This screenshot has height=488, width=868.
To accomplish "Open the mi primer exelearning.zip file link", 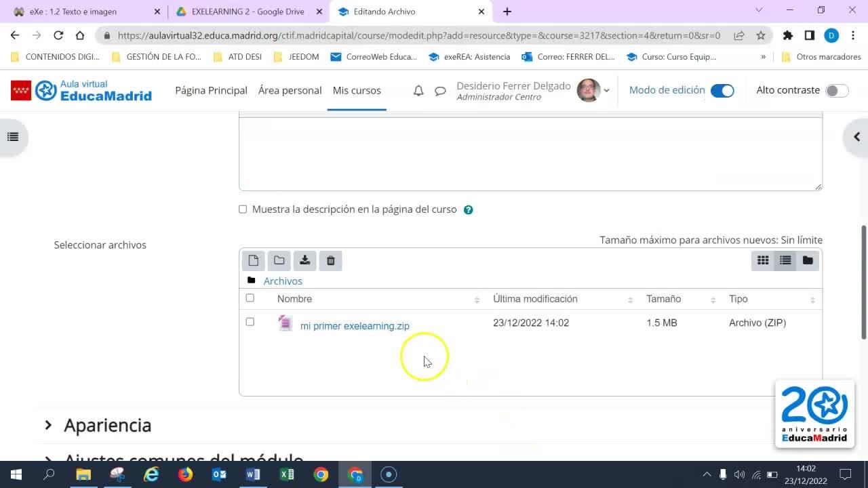I will click(355, 326).
